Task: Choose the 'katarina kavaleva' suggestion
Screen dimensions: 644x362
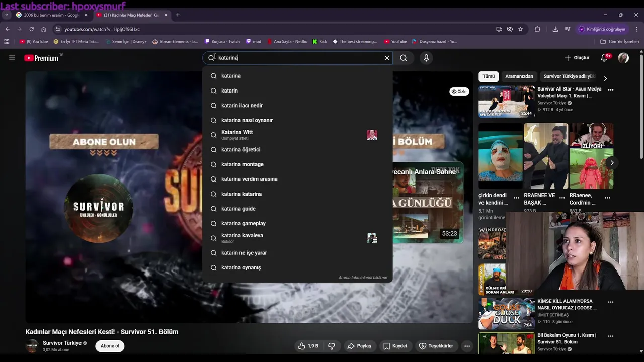Action: 297,238
